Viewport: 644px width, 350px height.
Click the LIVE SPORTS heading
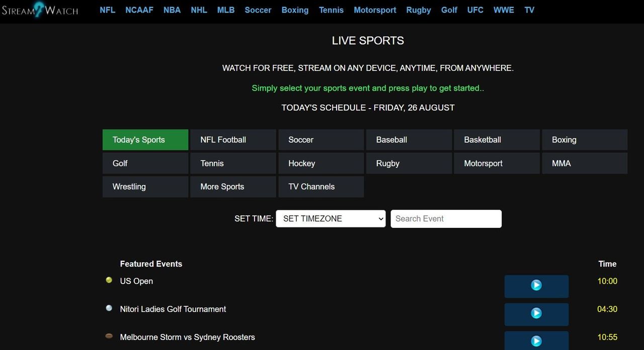coord(368,41)
